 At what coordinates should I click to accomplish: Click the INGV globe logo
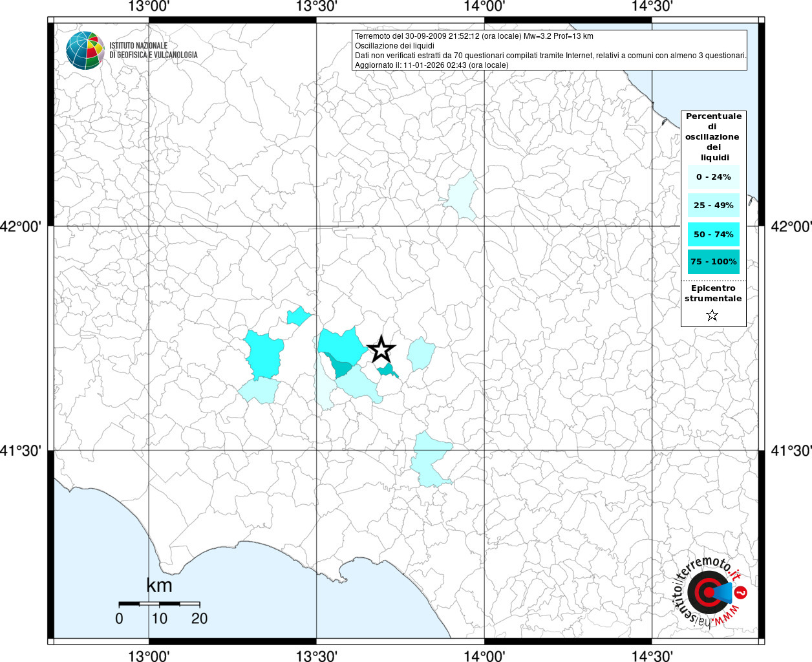coord(85,50)
